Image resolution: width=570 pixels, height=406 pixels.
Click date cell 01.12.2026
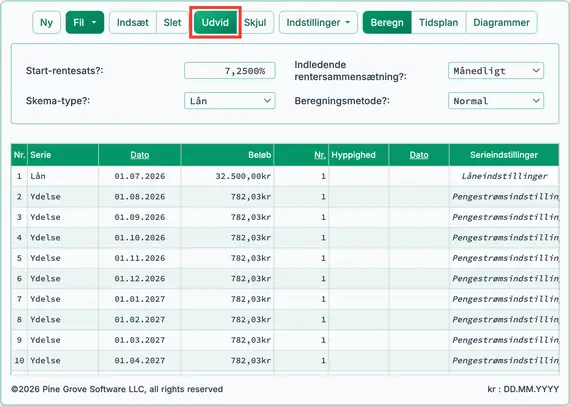pos(140,279)
